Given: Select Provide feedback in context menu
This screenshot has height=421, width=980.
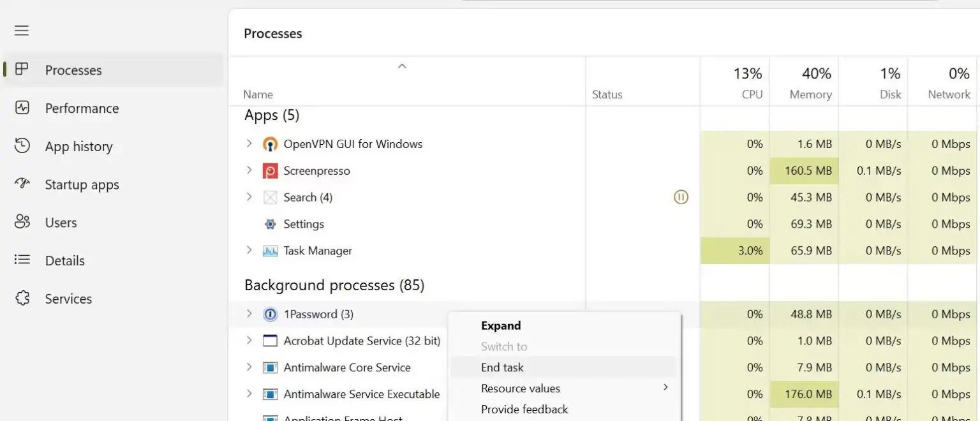Looking at the screenshot, I should (x=524, y=410).
